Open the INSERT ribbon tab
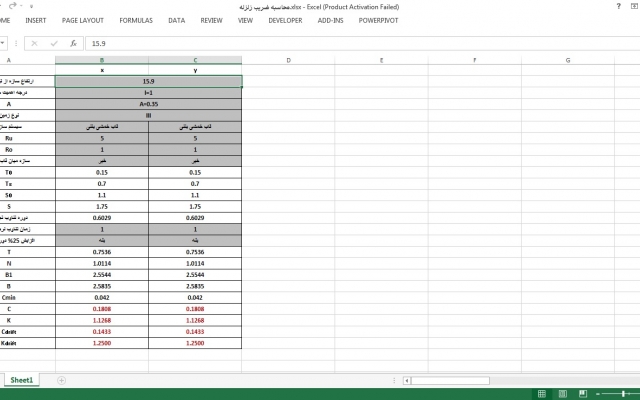The width and height of the screenshot is (640, 400). [x=36, y=20]
